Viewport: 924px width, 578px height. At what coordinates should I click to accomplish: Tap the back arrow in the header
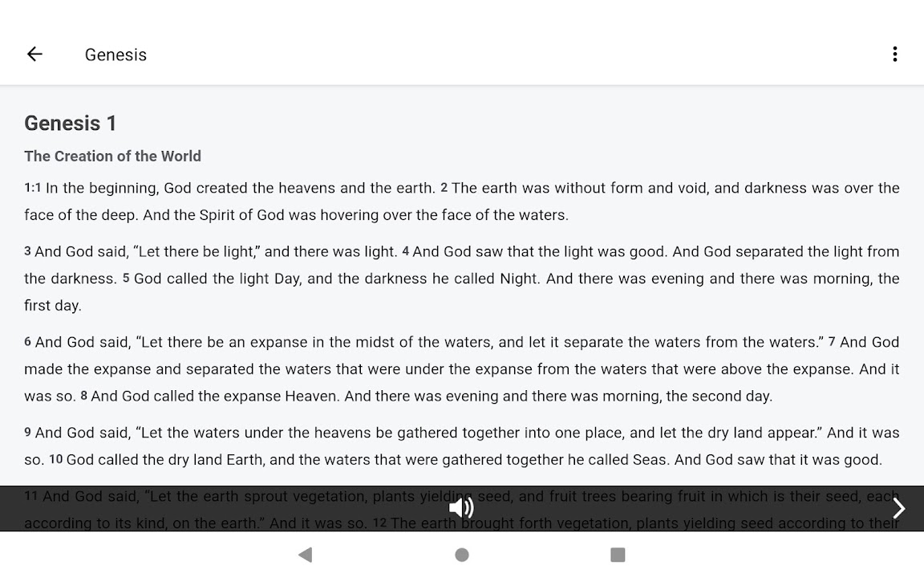click(34, 54)
